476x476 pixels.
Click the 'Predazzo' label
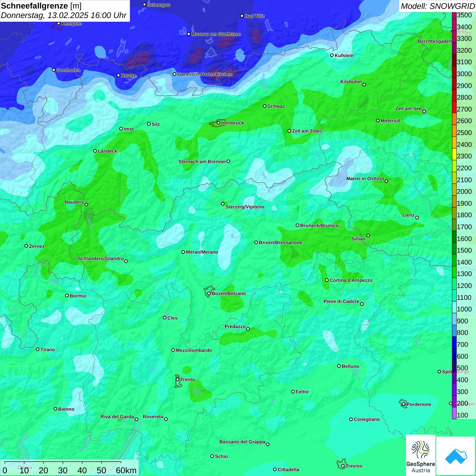click(x=235, y=326)
